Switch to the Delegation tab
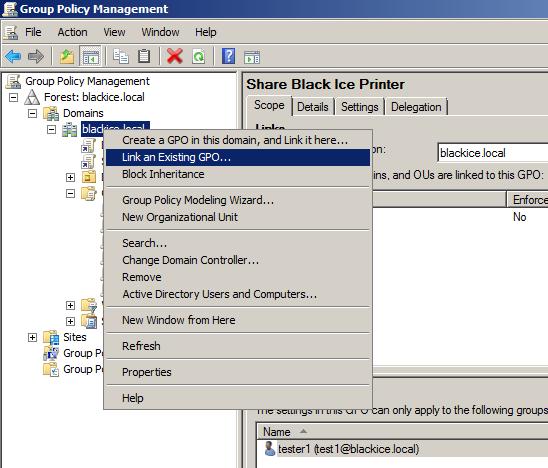This screenshot has width=548, height=468. pyautogui.click(x=416, y=107)
